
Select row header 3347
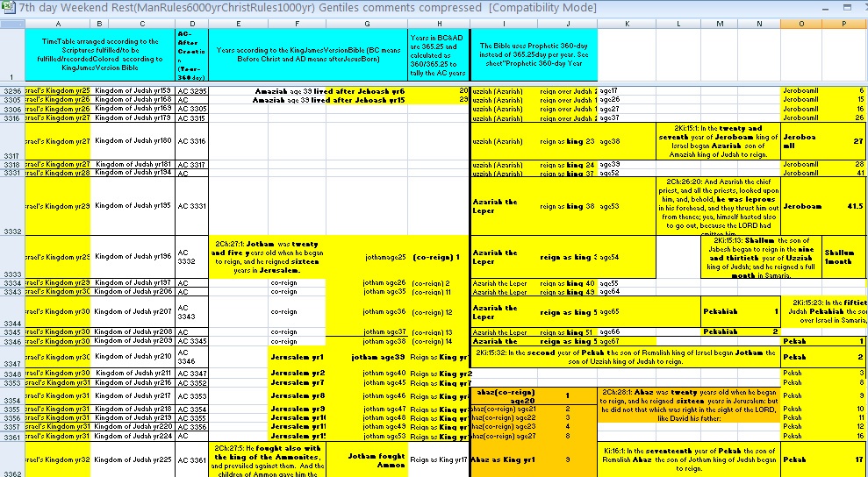coord(12,357)
